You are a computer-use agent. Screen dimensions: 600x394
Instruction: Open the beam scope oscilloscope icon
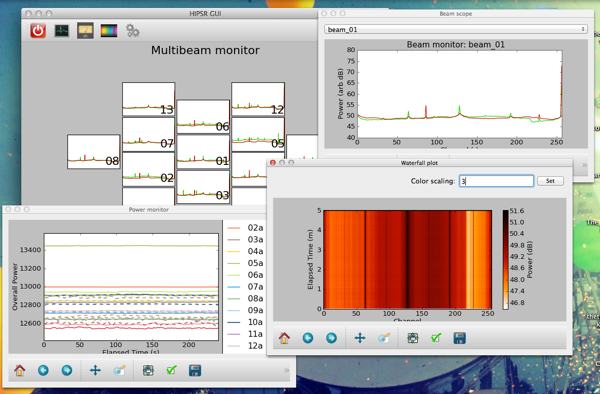pyautogui.click(x=62, y=31)
